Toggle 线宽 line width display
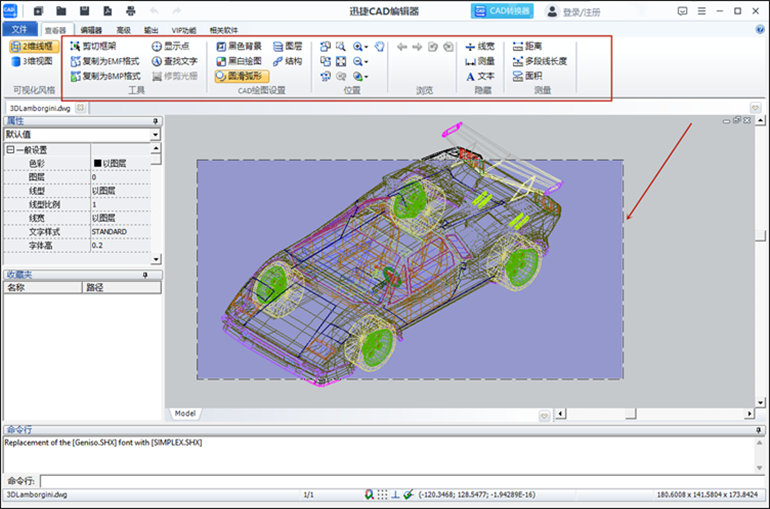 click(x=480, y=47)
